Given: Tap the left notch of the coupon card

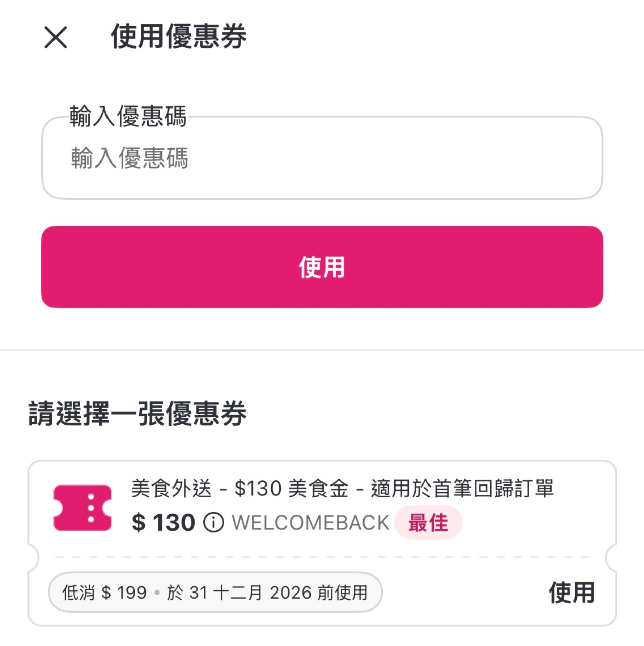Looking at the screenshot, I should click(x=32, y=557).
